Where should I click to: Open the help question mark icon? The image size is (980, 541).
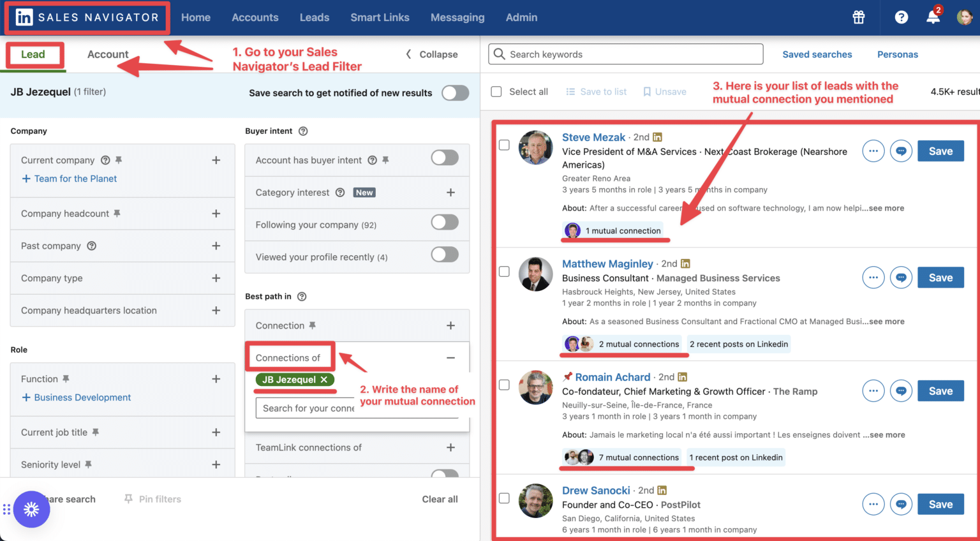[x=901, y=17]
